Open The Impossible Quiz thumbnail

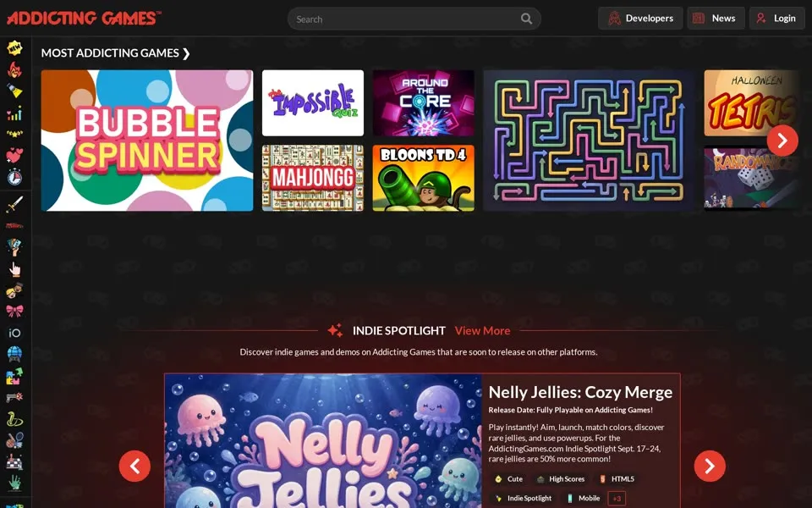(x=313, y=103)
